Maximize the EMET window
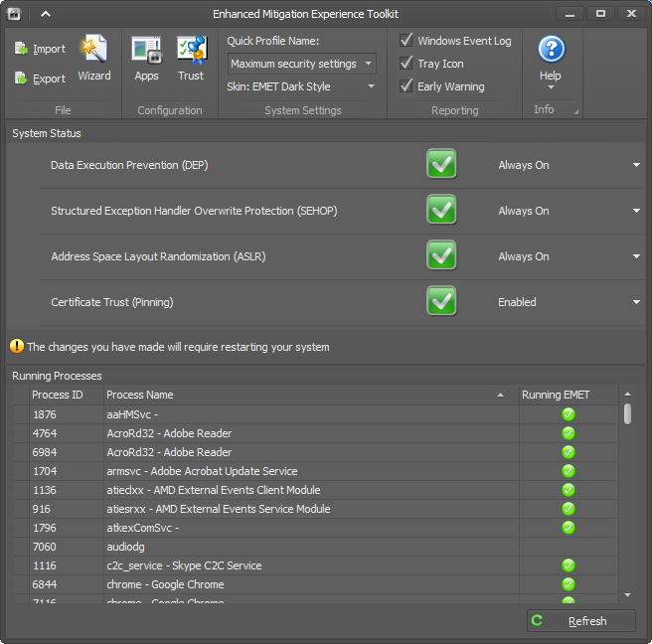This screenshot has height=644, width=652. (600, 14)
